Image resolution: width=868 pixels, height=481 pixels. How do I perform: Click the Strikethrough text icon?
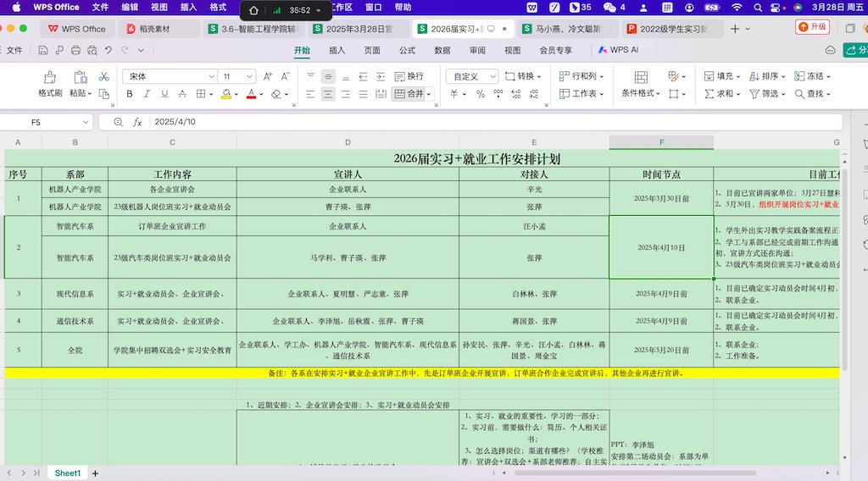click(182, 94)
